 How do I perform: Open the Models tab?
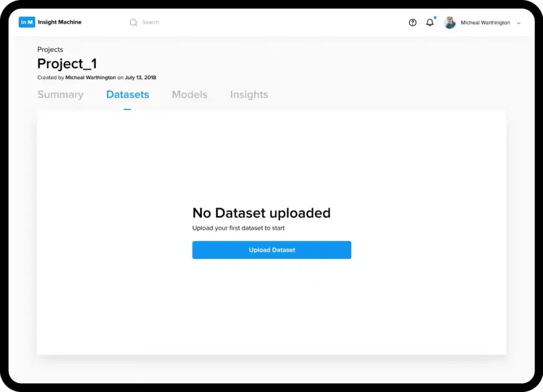(189, 95)
